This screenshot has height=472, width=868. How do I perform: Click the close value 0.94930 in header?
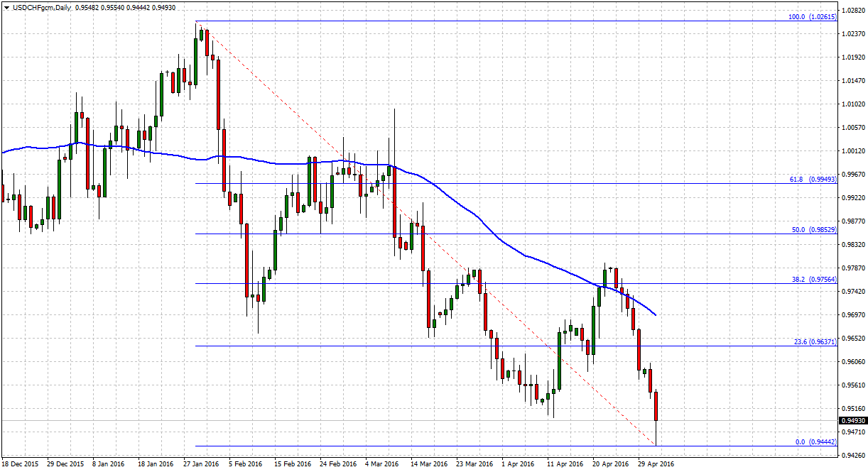163,6
